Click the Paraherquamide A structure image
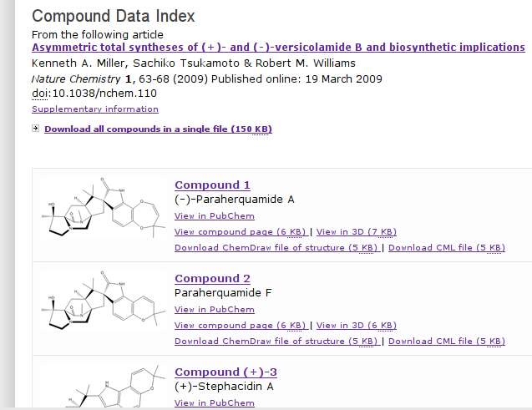The width and height of the screenshot is (532, 410). (101, 216)
